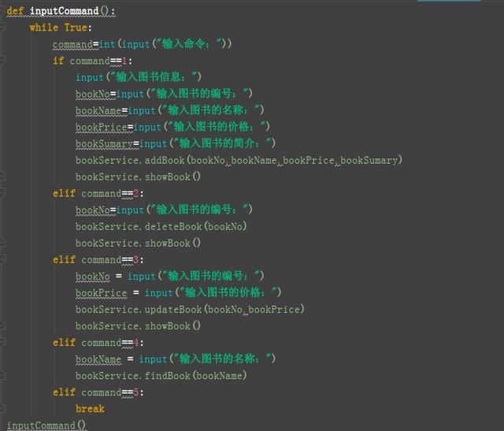504x431 pixels.
Task: Click bookName variable under 'if command==1'
Action: [x=98, y=110]
